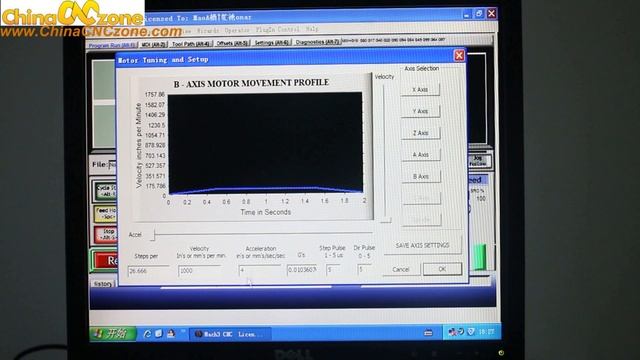
Task: Confirm motor tuning with OK
Action: coord(442,269)
